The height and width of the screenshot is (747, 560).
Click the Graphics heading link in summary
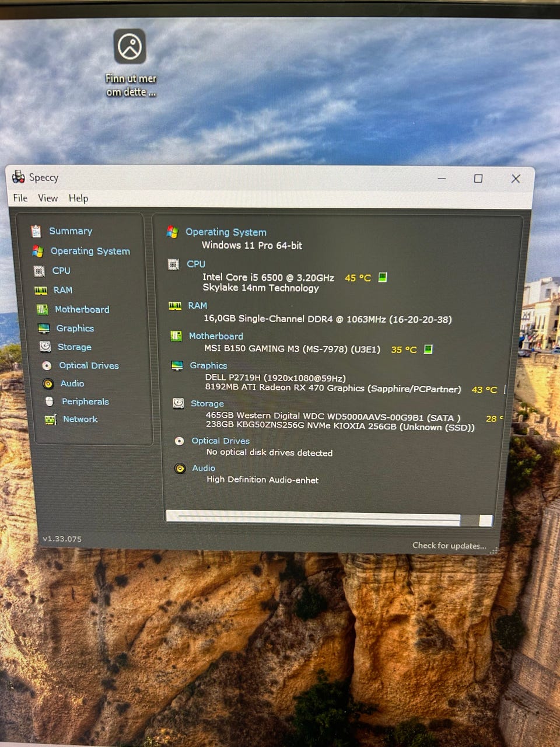click(208, 366)
